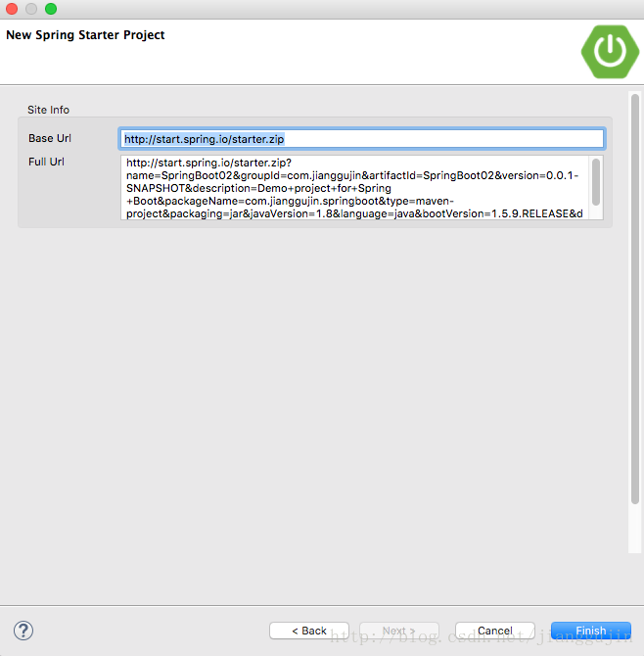Click the Spring Boot power logo
The height and width of the screenshot is (656, 644).
[x=610, y=52]
